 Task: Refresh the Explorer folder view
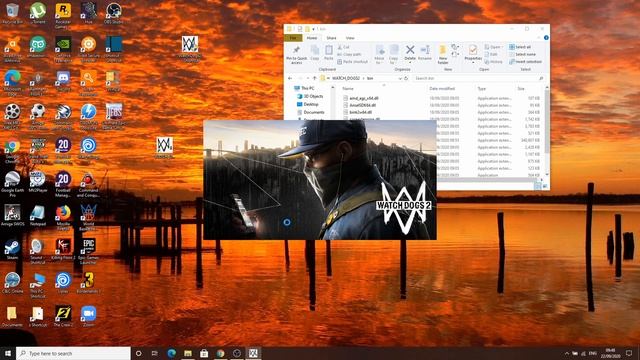(x=406, y=78)
